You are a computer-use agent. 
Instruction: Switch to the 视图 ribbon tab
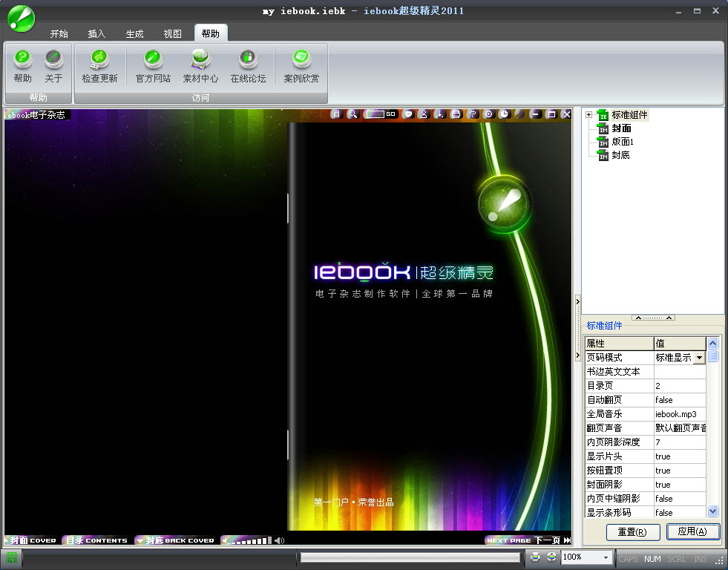(172, 34)
